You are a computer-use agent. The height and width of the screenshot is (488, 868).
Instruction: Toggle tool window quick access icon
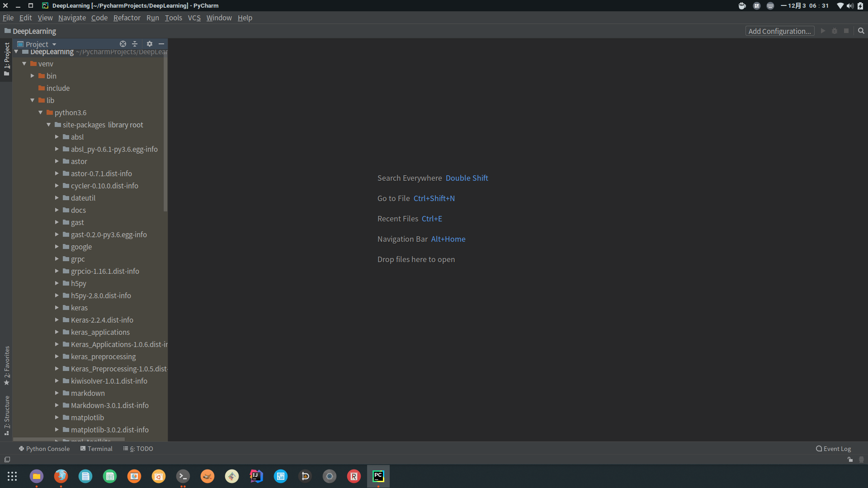[7, 460]
